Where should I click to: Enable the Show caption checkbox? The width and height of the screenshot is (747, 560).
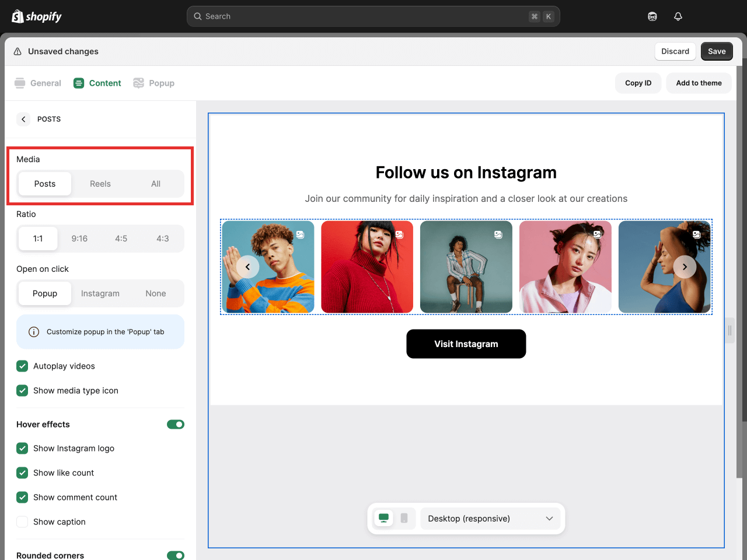coord(22,522)
